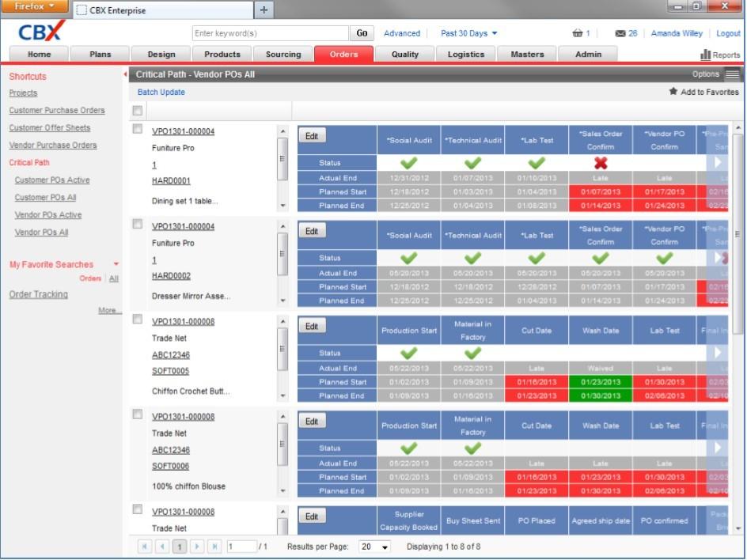Screen dimensions: 747x560
Task: Open the Firefox application menu
Action: pyautogui.click(x=34, y=6)
